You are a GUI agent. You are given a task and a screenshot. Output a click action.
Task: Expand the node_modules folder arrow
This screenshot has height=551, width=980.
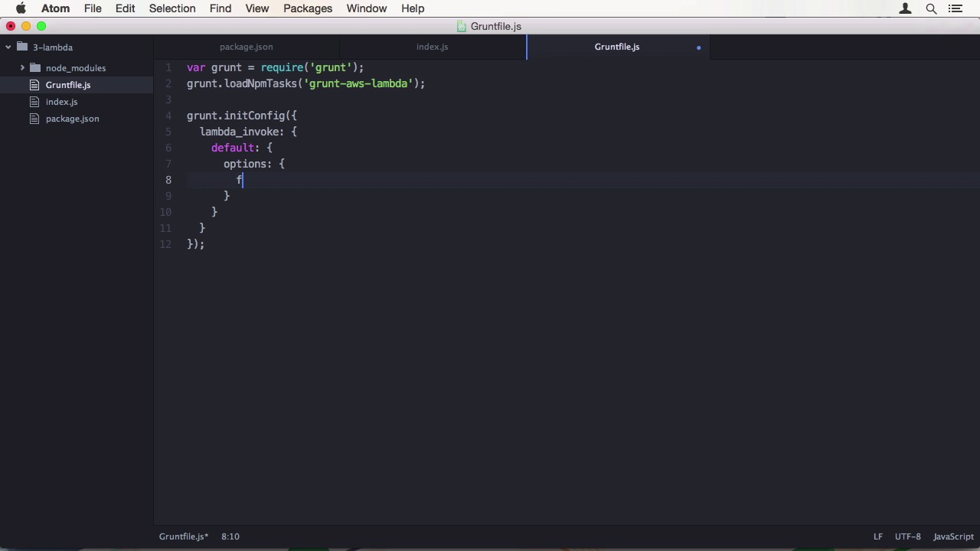pyautogui.click(x=22, y=68)
